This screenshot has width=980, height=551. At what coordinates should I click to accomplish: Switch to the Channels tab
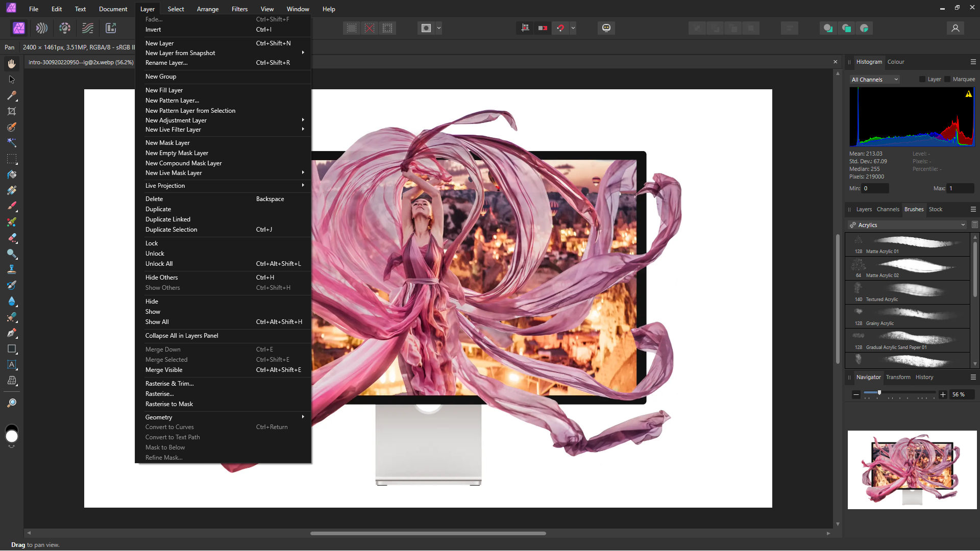[888, 209]
